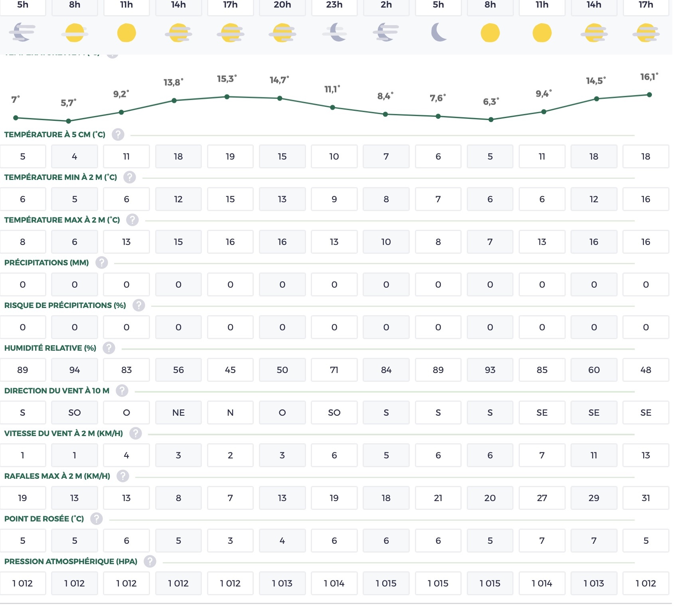
Task: Click help icon beside Température min à 2 m
Action: [129, 177]
